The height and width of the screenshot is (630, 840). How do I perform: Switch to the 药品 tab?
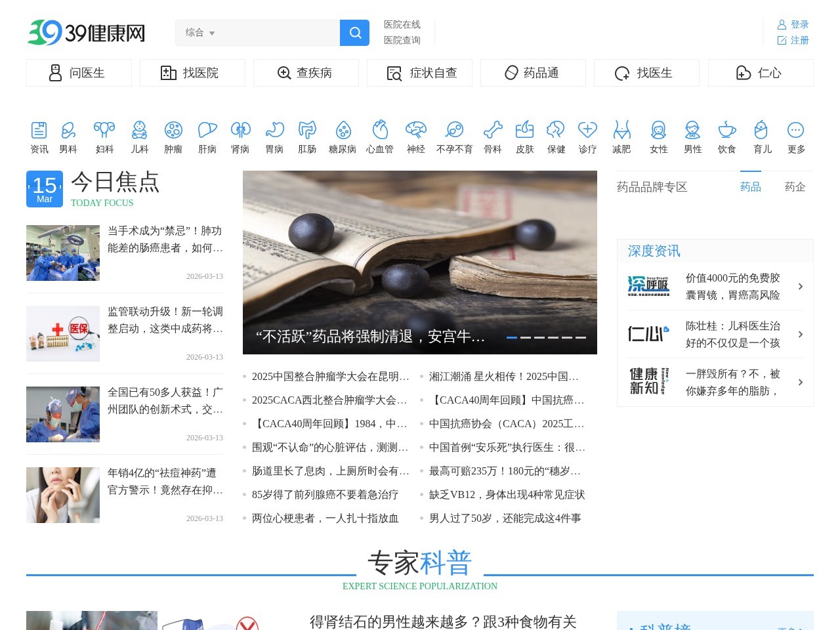point(750,187)
